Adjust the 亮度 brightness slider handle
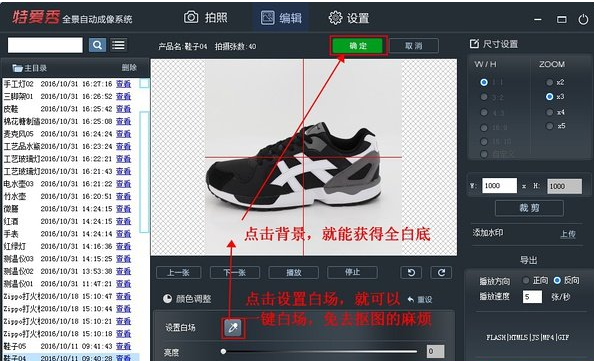594x361 pixels. click(224, 352)
